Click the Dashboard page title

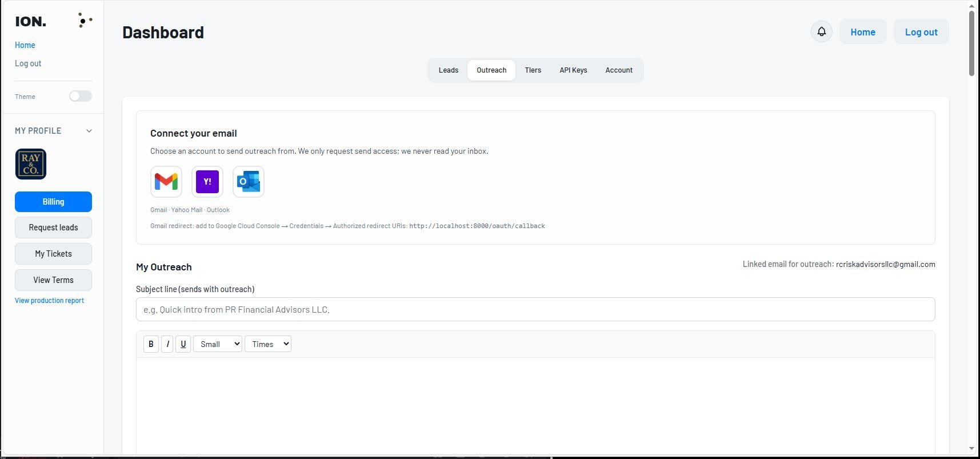tap(163, 33)
